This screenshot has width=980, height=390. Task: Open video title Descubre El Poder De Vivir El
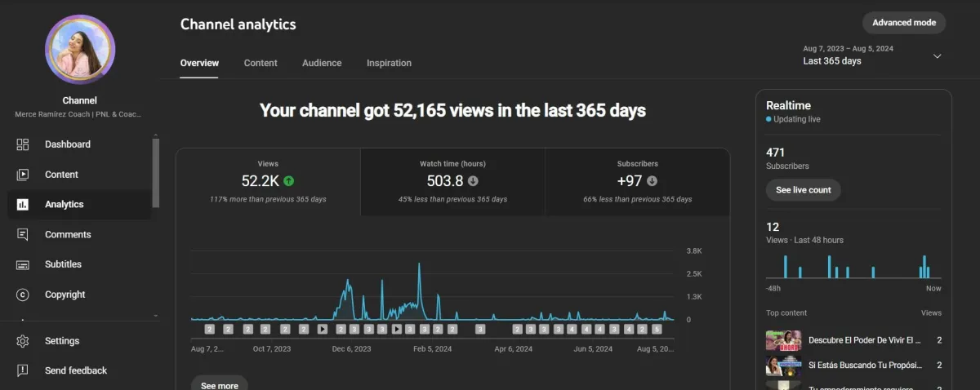865,340
